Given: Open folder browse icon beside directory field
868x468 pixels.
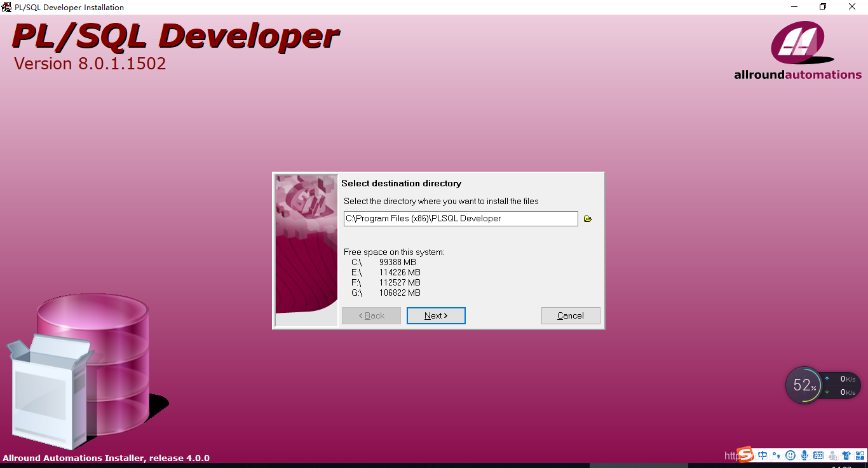Looking at the screenshot, I should pyautogui.click(x=588, y=219).
